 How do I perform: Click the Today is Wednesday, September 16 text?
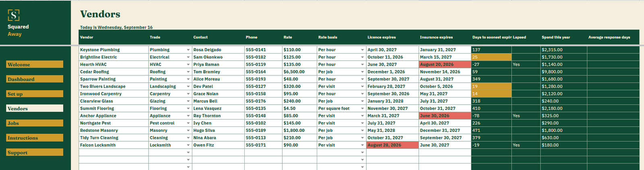(x=116, y=27)
